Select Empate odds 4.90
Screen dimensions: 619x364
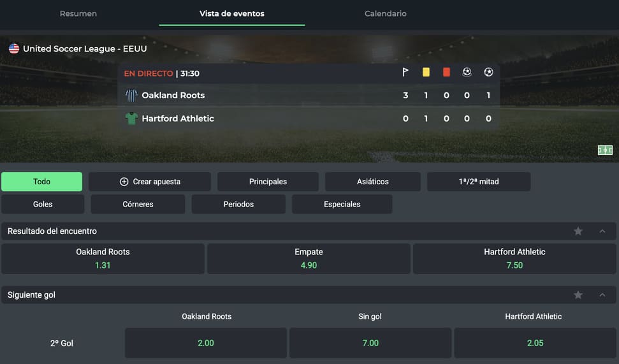(309, 259)
